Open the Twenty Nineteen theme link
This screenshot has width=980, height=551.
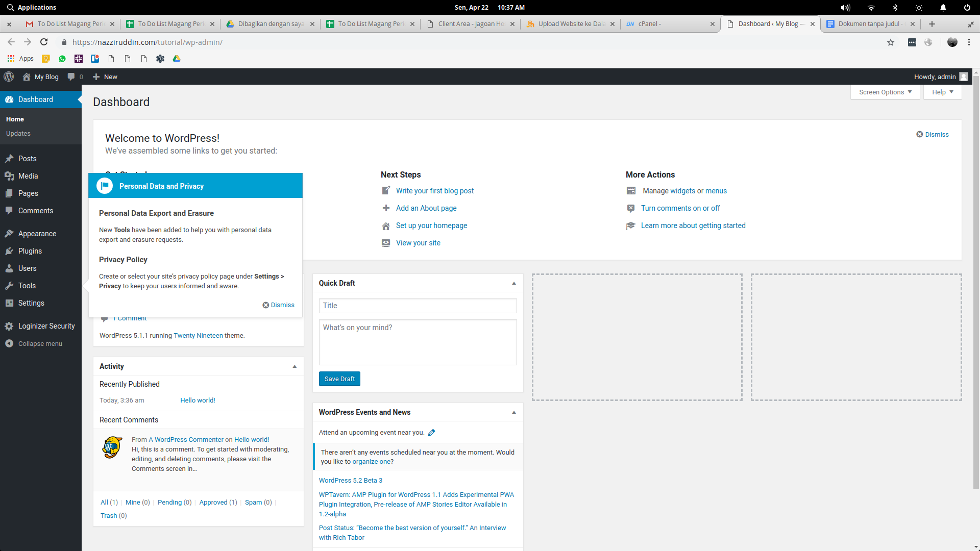(x=198, y=336)
